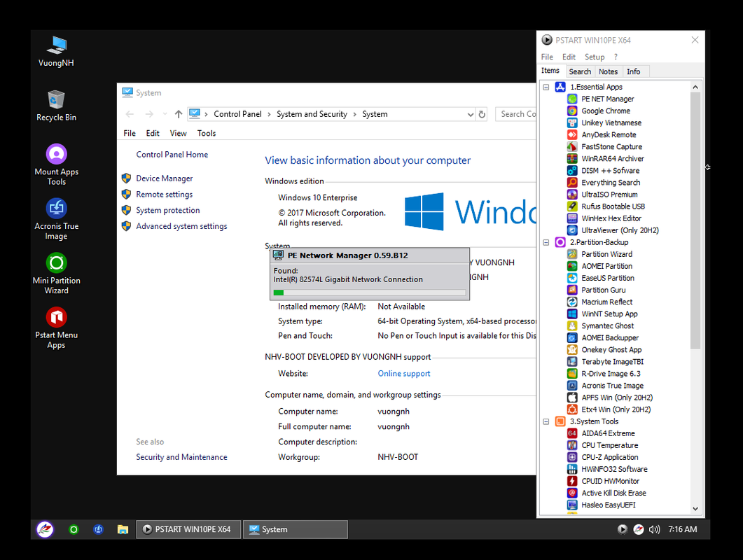Screen dimensions: 743x560
Task: Open System protection link
Action: click(x=168, y=211)
